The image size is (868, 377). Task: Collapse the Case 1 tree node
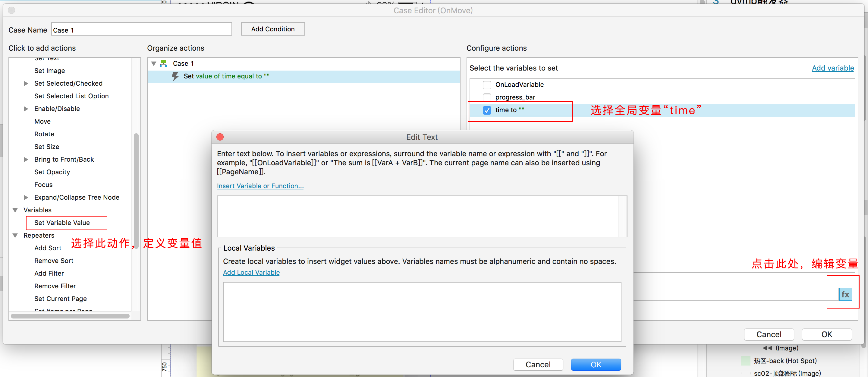154,63
